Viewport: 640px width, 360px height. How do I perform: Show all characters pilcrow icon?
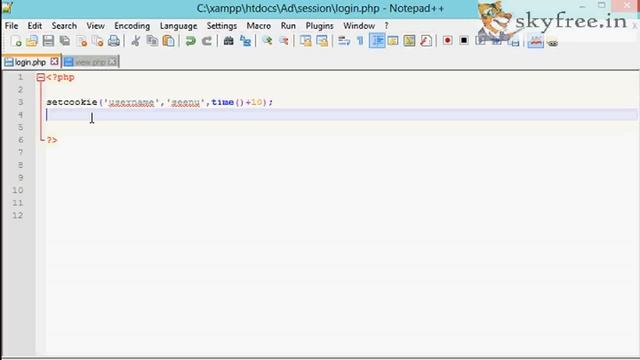pyautogui.click(x=360, y=41)
